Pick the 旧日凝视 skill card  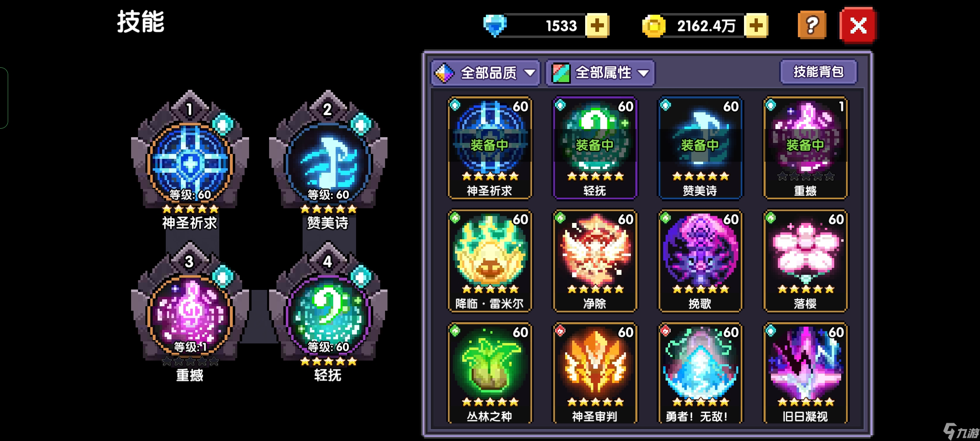(x=806, y=373)
